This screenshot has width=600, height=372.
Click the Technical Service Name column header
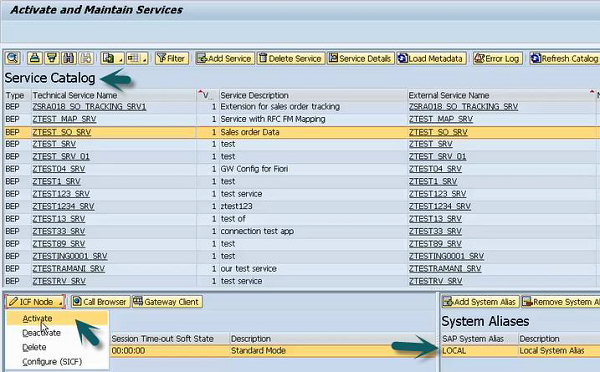click(x=114, y=95)
